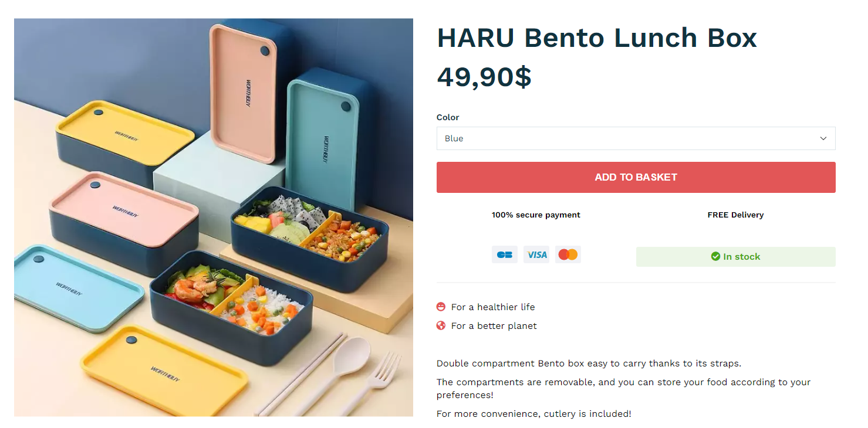Click the Visa payment card icon
The image size is (868, 428).
click(x=536, y=254)
